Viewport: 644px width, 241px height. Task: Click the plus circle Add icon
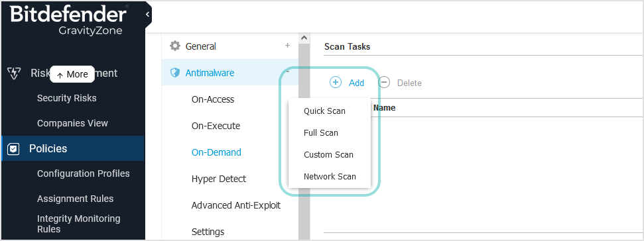coord(336,82)
